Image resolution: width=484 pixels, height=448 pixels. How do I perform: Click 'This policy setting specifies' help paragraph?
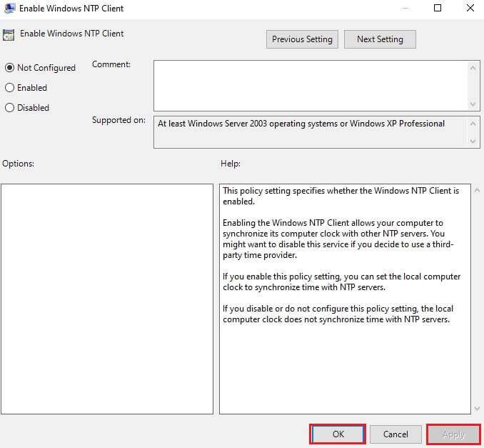[341, 196]
